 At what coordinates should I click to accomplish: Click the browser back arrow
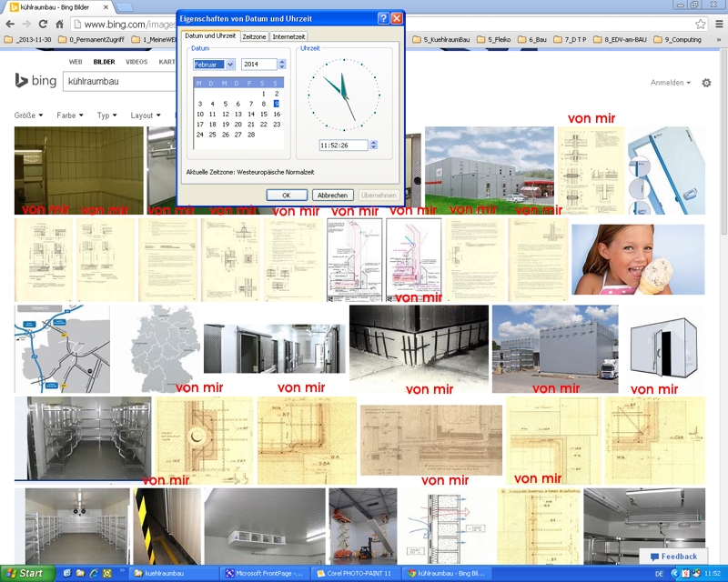click(x=9, y=25)
